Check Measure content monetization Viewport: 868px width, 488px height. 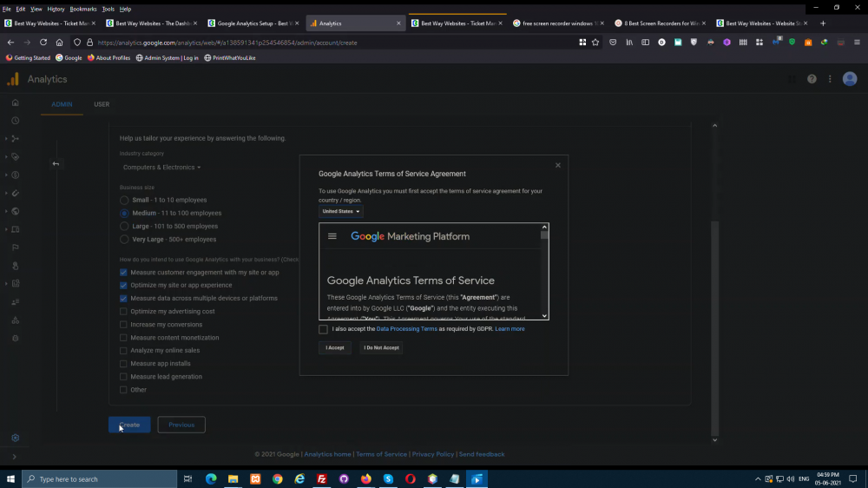tap(123, 337)
